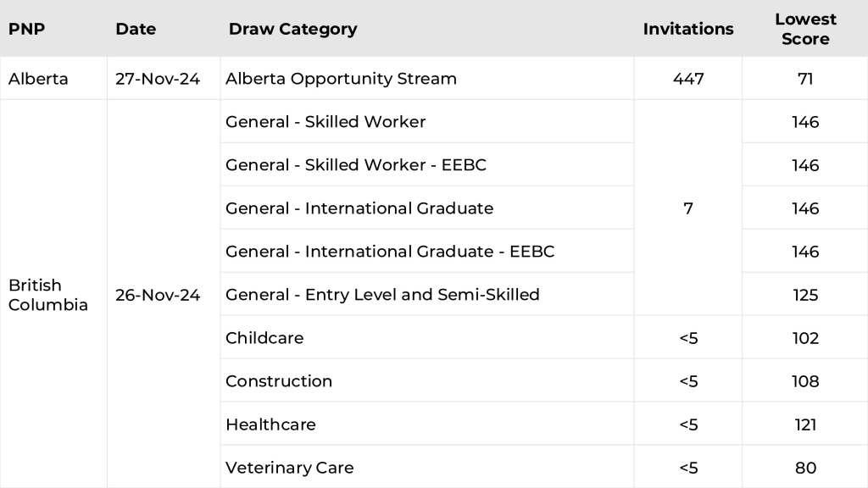Select the 26-Nov-24 date cell

(158, 295)
